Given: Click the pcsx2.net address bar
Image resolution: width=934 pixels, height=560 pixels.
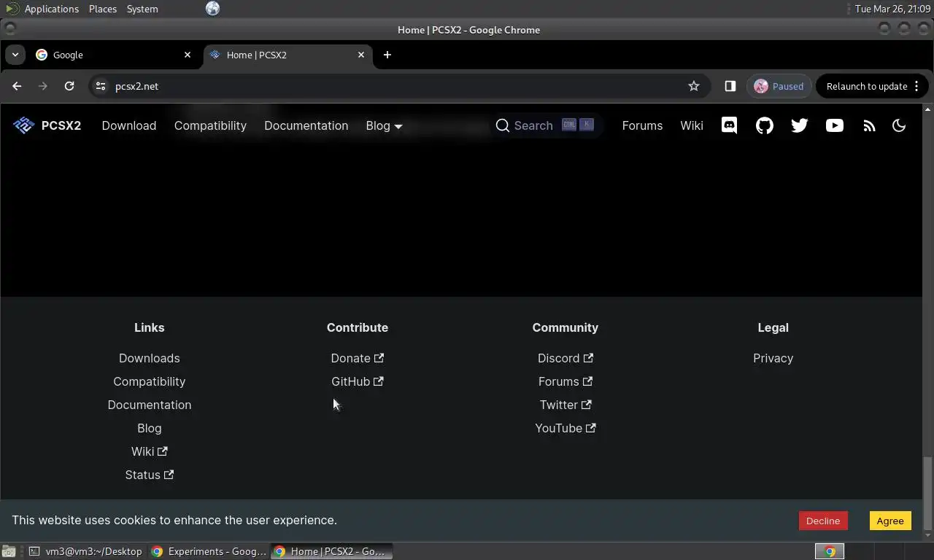Looking at the screenshot, I should point(398,86).
